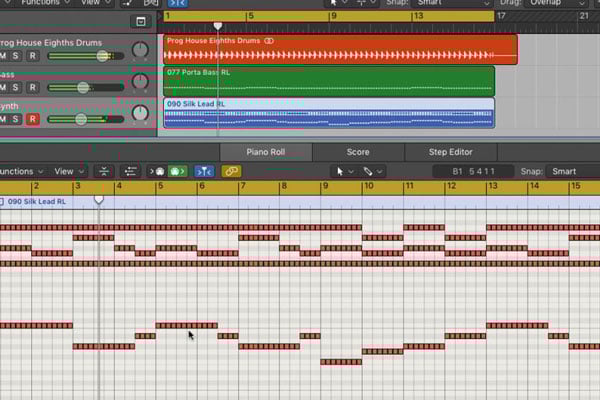Select the 077 Porta Bass RL region

[328, 82]
